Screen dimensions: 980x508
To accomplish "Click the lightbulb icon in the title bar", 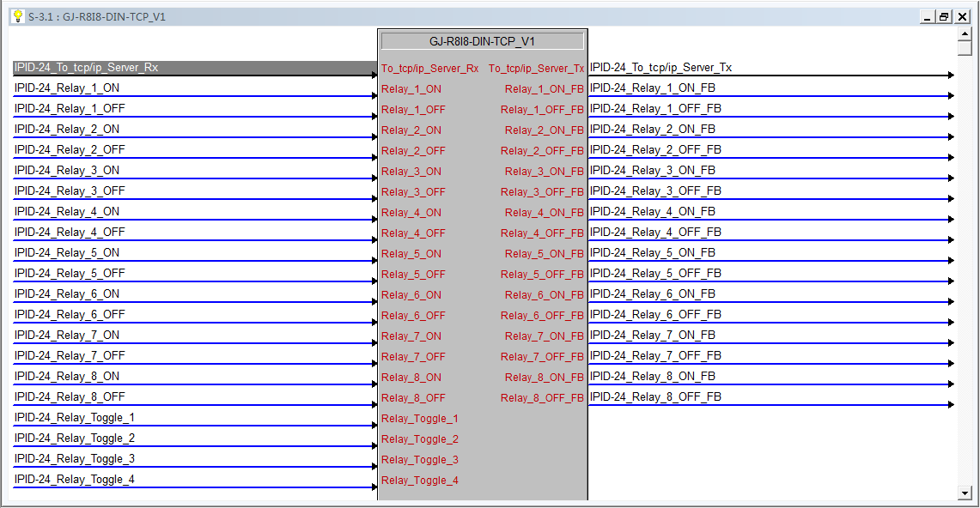I will (18, 16).
